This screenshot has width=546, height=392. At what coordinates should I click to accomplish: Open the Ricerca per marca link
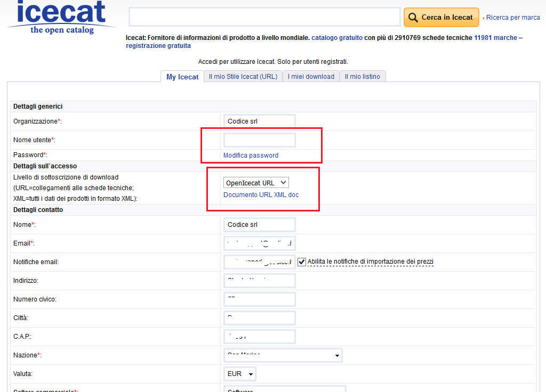click(x=512, y=18)
